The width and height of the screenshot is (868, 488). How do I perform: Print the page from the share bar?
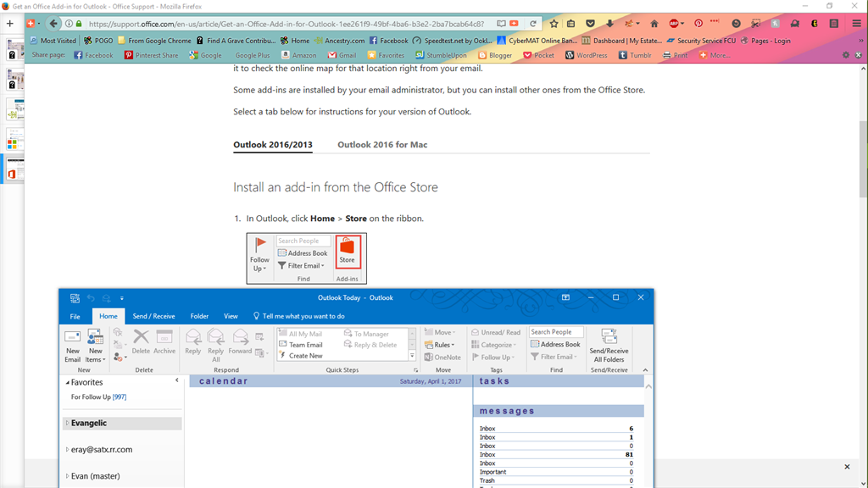click(676, 55)
